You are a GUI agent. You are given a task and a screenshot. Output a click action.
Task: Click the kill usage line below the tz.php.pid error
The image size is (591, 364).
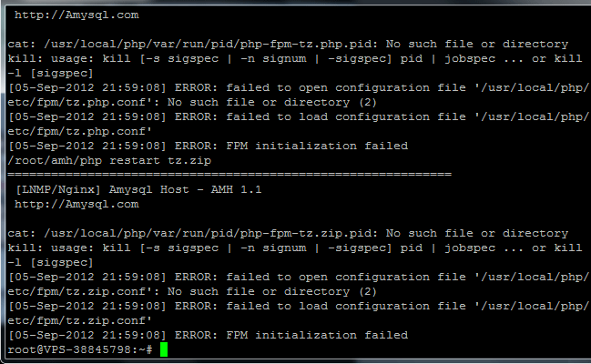tap(293, 58)
